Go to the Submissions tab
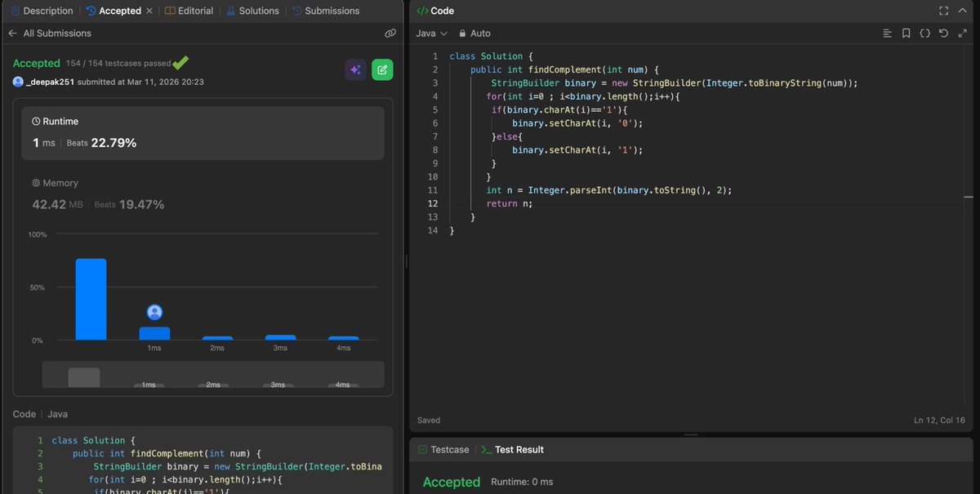The height and width of the screenshot is (494, 980). [x=326, y=11]
